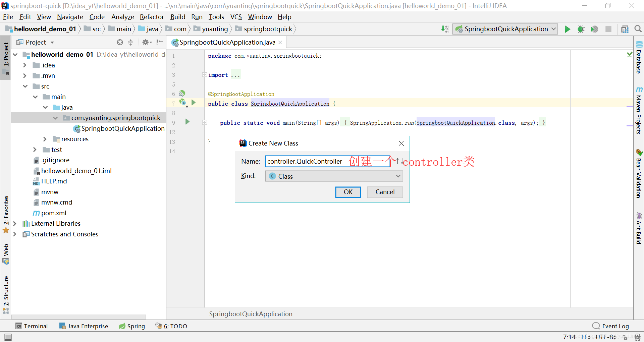Image resolution: width=644 pixels, height=342 pixels.
Task: Hide Project panel icon
Action: [x=160, y=42]
